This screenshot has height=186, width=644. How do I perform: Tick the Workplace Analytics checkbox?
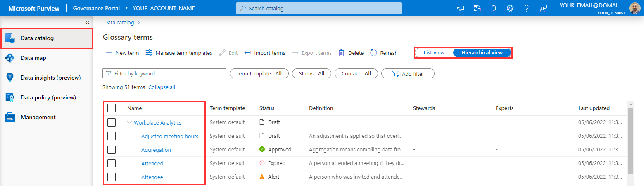(112, 122)
